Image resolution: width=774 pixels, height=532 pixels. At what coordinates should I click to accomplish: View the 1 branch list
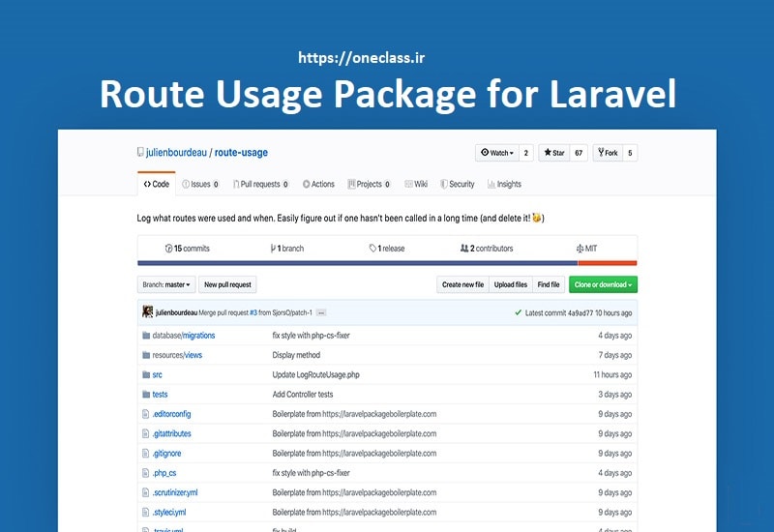click(286, 249)
